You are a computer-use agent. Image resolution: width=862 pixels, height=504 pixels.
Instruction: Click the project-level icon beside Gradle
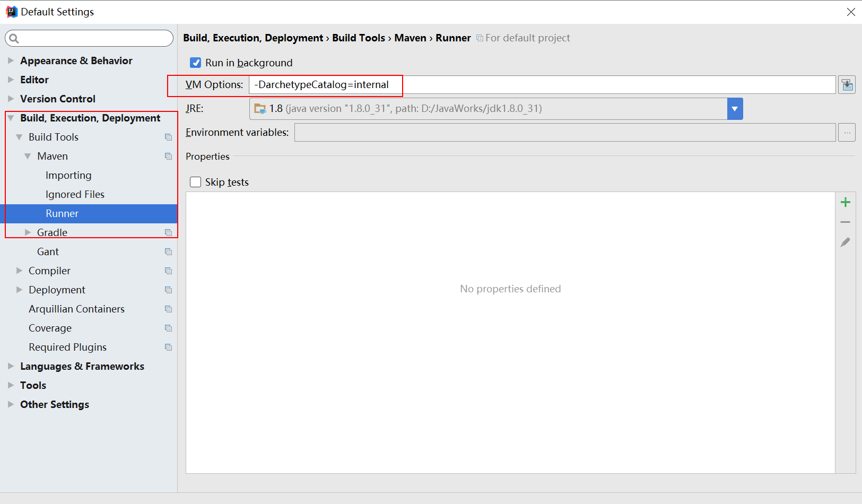(x=168, y=233)
